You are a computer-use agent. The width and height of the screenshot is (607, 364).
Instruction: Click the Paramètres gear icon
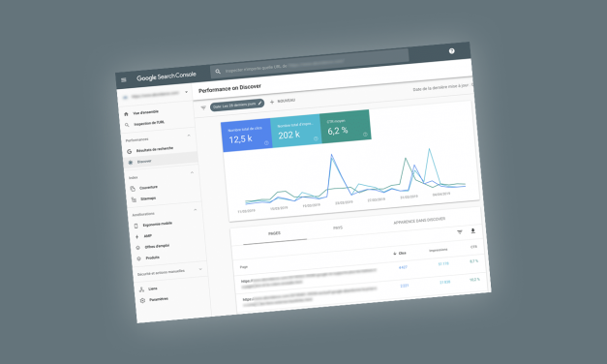click(142, 300)
